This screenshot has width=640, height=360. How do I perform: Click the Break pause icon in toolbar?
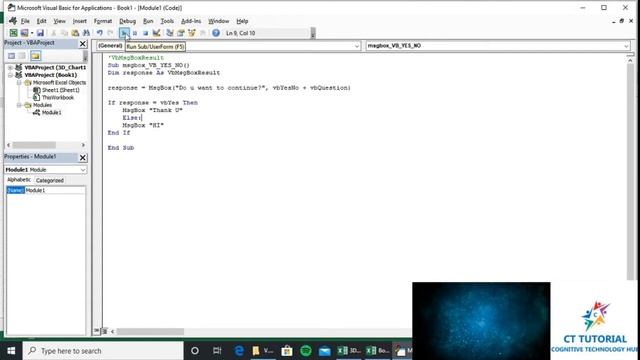click(x=135, y=33)
